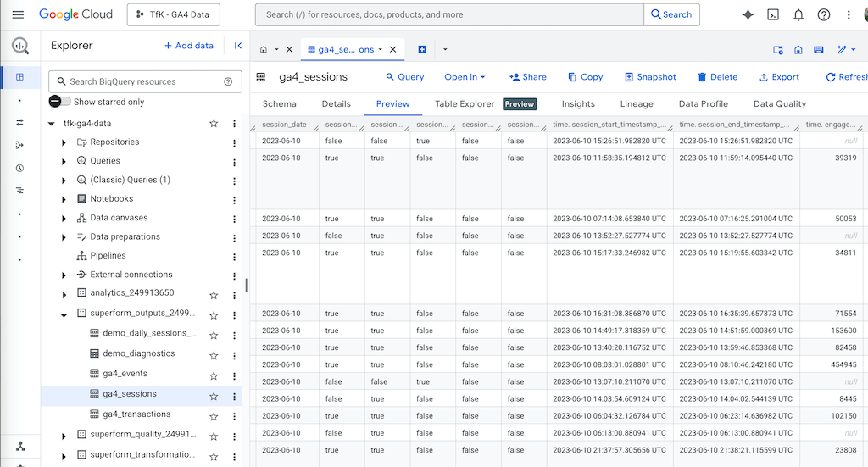Open the Lineage tab
Screen dimensions: 868x467
637,103
